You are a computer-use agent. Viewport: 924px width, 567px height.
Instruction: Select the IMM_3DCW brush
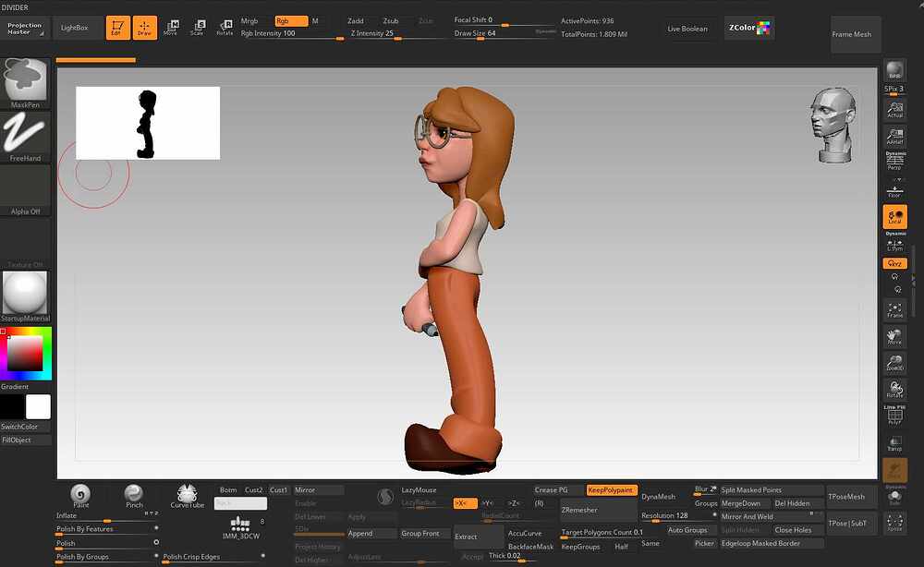240,527
